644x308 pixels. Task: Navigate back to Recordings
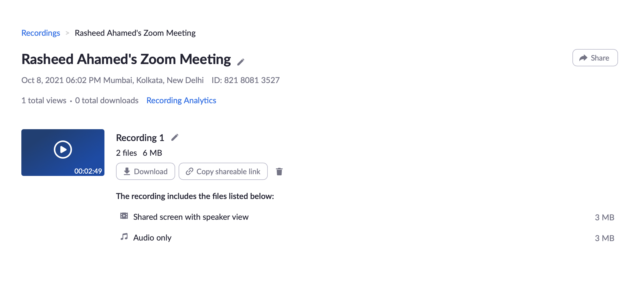pyautogui.click(x=40, y=33)
